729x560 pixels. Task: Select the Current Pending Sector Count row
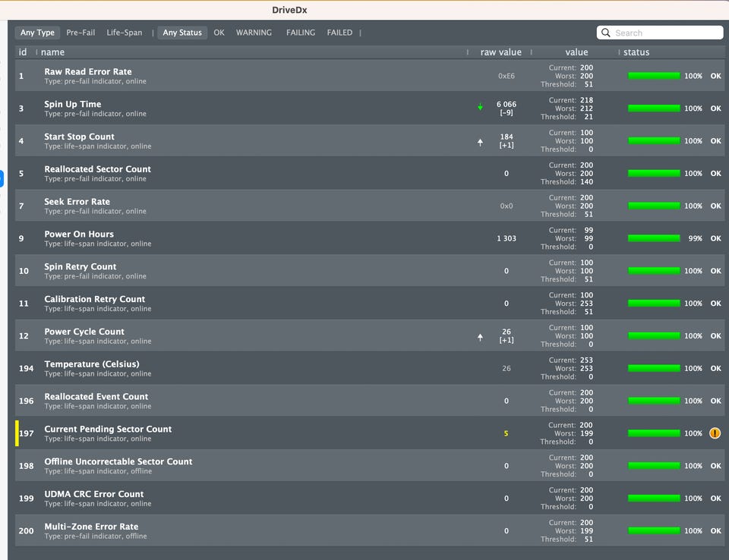pos(370,433)
